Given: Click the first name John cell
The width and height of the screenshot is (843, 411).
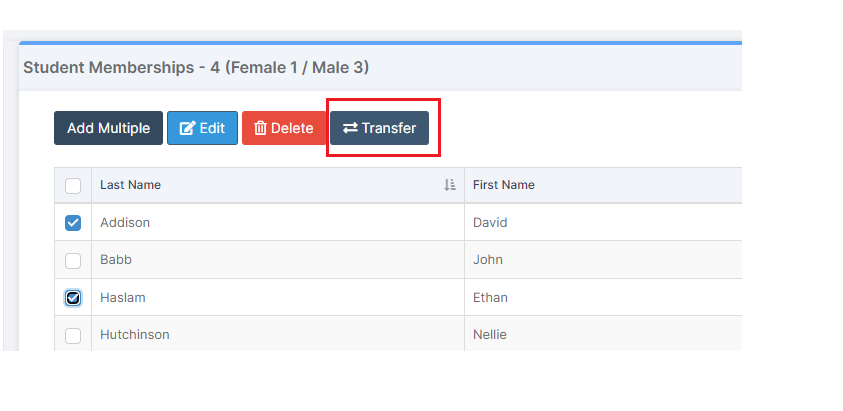Looking at the screenshot, I should click(603, 259).
